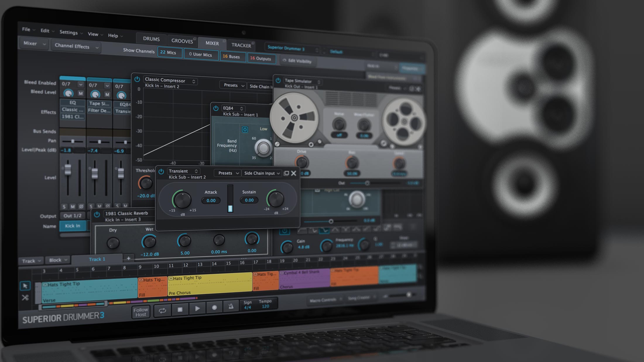Toggle loop playback button

(162, 310)
